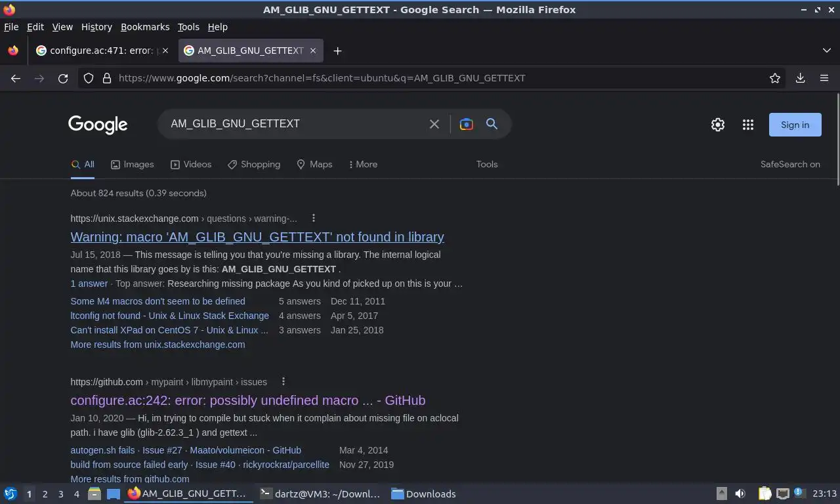Switch to the dartz@VM3 terminal window

(320, 493)
